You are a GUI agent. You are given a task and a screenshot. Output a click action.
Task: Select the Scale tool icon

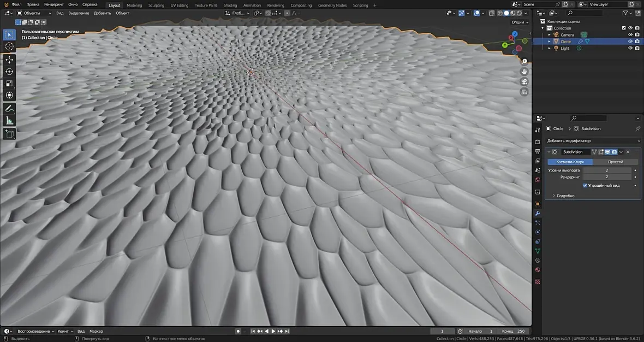[9, 84]
